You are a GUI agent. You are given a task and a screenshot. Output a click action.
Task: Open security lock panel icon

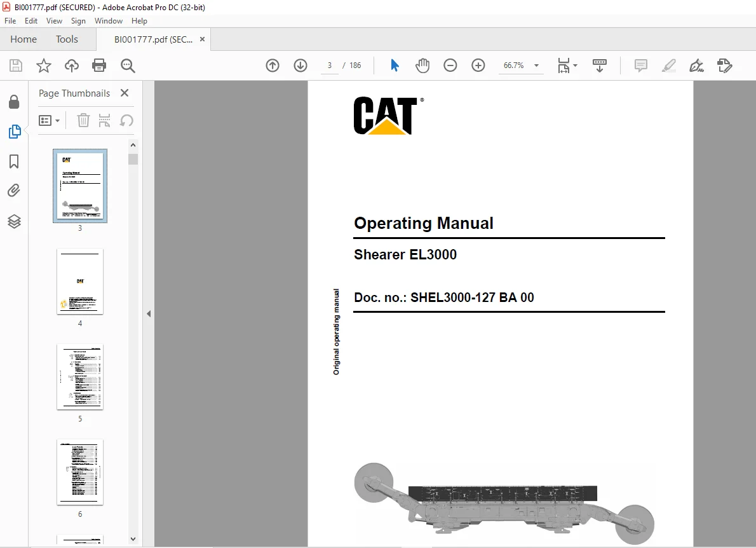tap(14, 102)
